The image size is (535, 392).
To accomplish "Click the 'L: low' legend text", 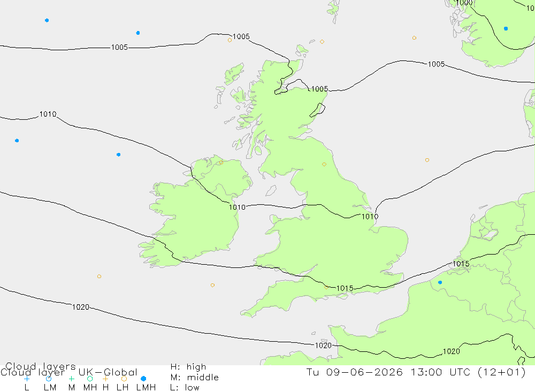I will (185, 388).
